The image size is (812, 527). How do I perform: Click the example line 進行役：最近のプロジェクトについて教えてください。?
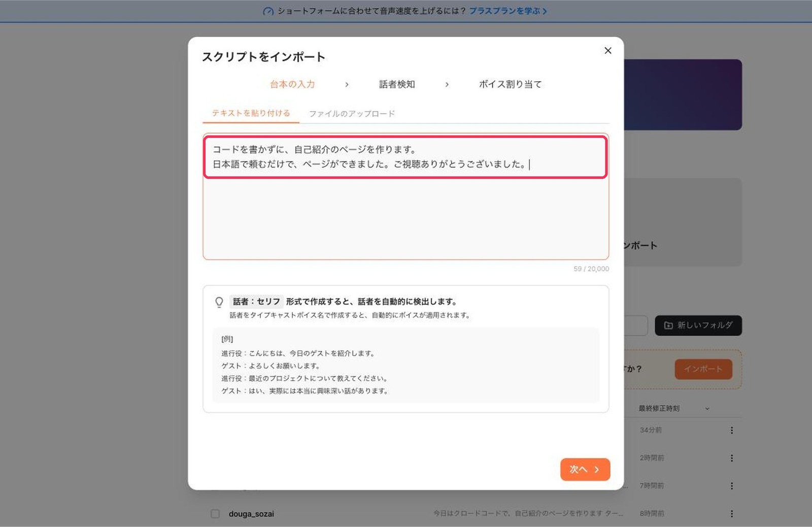point(305,379)
